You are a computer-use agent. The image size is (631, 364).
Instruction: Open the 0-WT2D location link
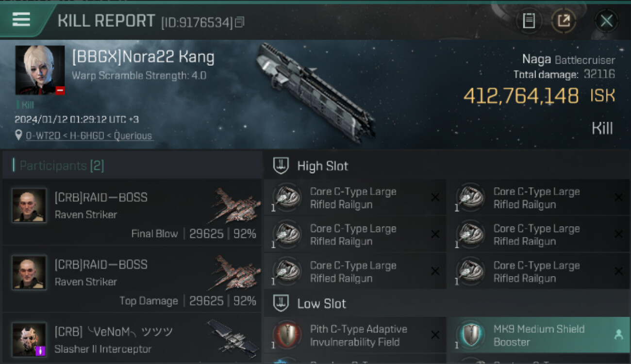pos(89,136)
